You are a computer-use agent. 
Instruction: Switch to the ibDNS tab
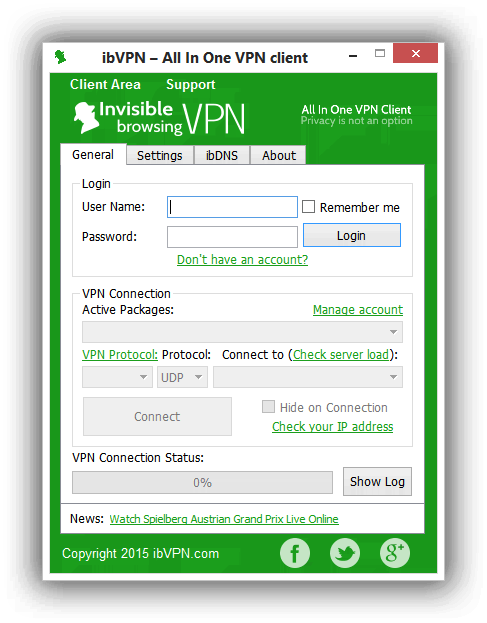[222, 155]
